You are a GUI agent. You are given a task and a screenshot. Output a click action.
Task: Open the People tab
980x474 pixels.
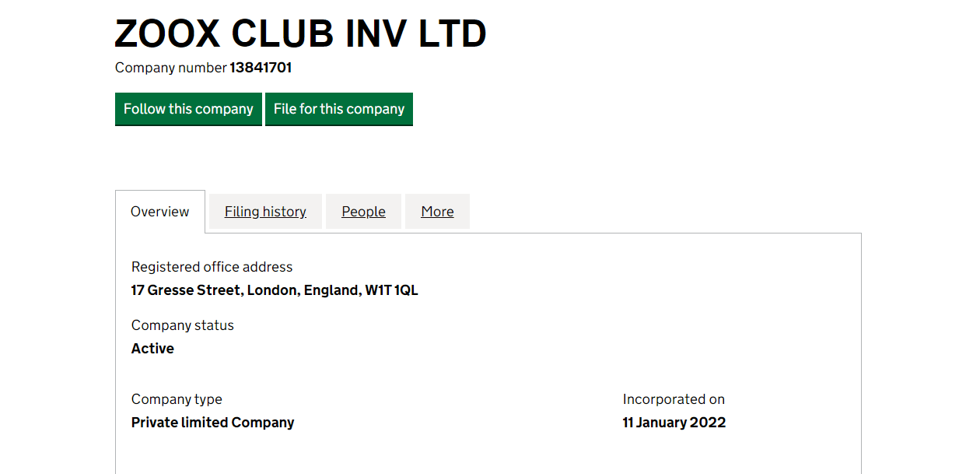click(x=363, y=212)
